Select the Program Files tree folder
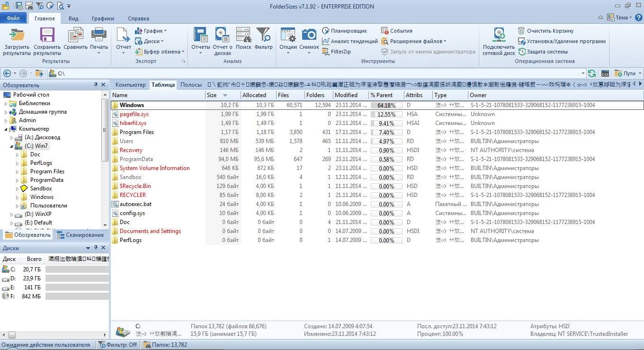Viewport: 644px width, 350px height. pos(47,171)
